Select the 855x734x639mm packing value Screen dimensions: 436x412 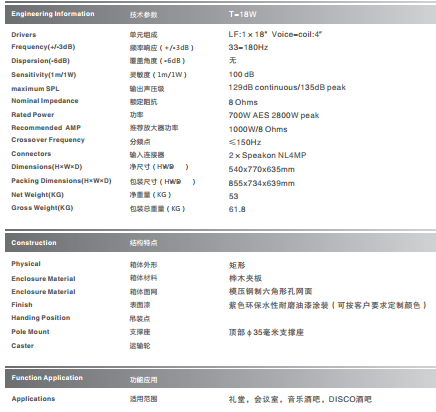tap(262, 183)
